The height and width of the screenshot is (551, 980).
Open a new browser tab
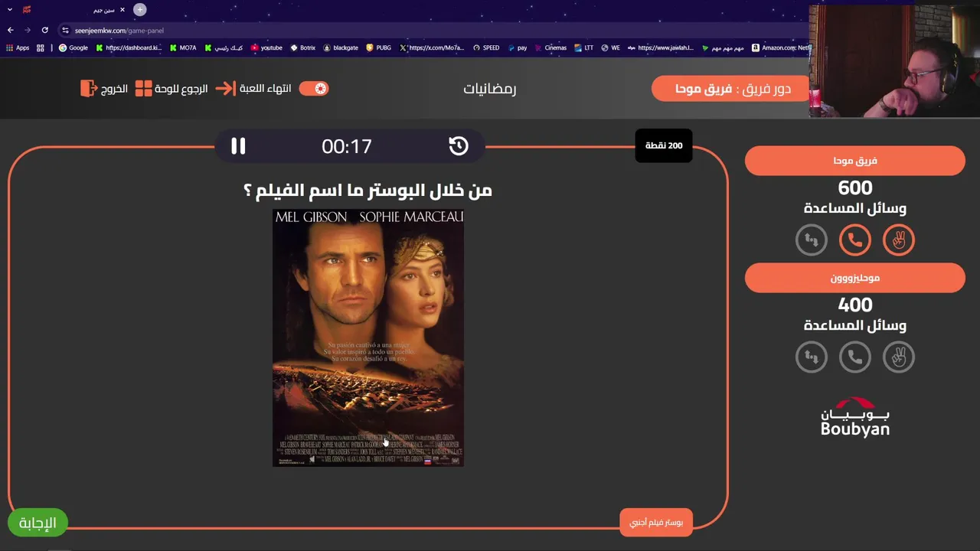(x=140, y=10)
